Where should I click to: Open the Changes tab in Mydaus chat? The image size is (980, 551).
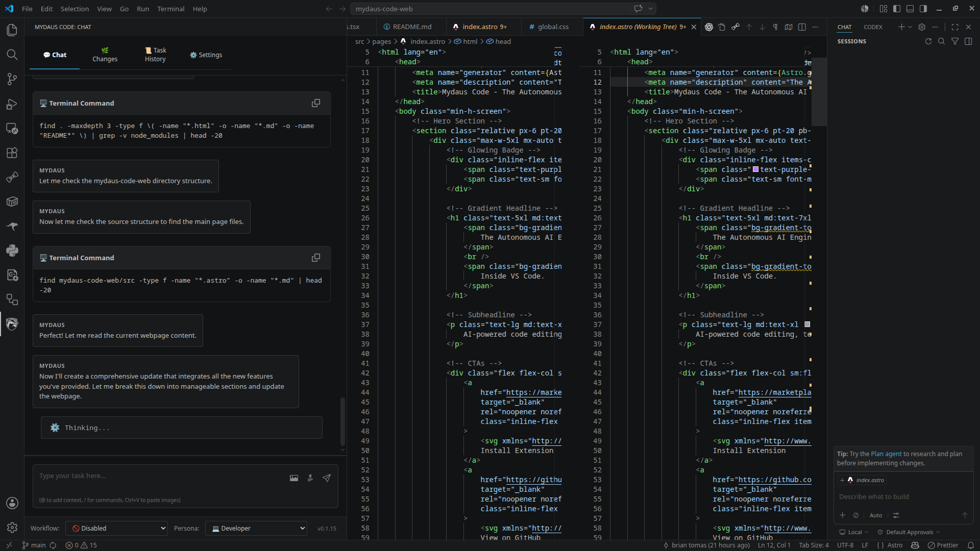[x=105, y=55]
